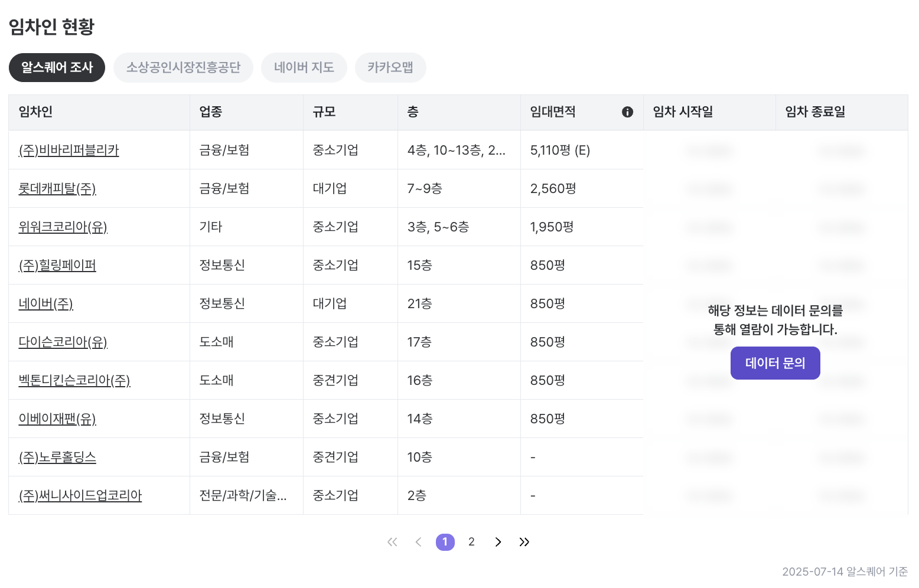
Task: Open the 네이버 지도 tab
Action: [304, 68]
